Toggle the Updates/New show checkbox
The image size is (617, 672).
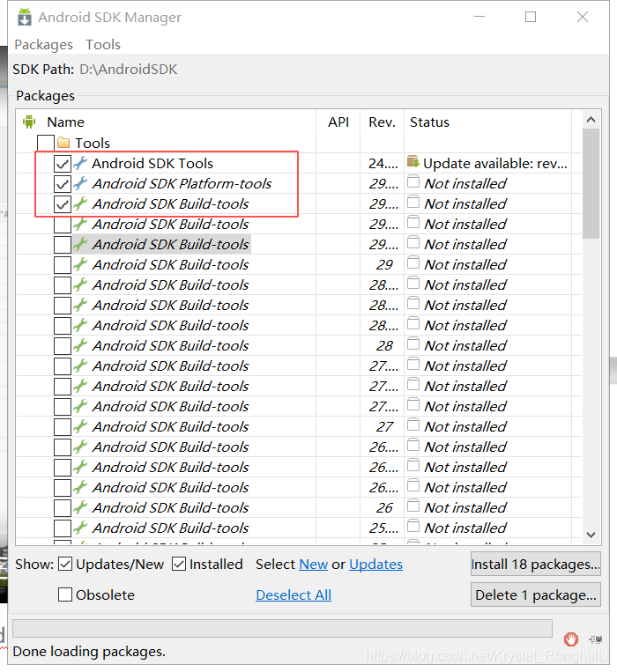(65, 564)
